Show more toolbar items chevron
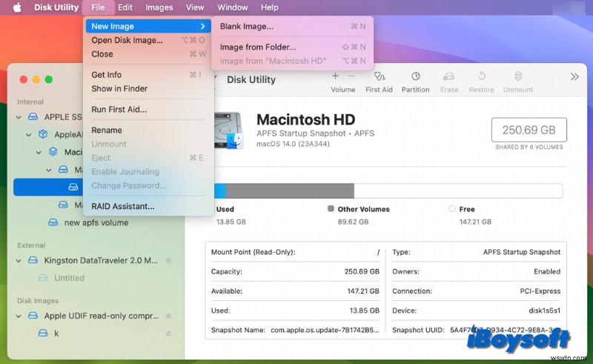The image size is (593, 364). (x=574, y=77)
